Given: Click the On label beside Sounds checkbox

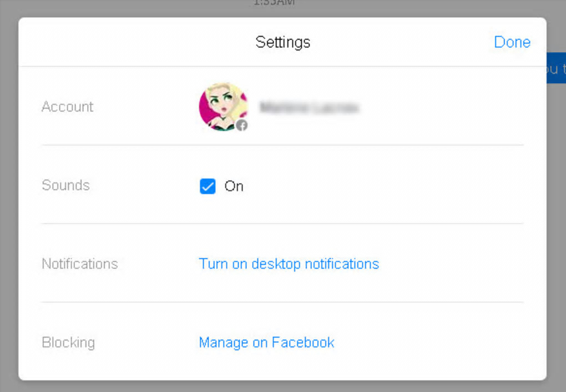Looking at the screenshot, I should tap(234, 186).
